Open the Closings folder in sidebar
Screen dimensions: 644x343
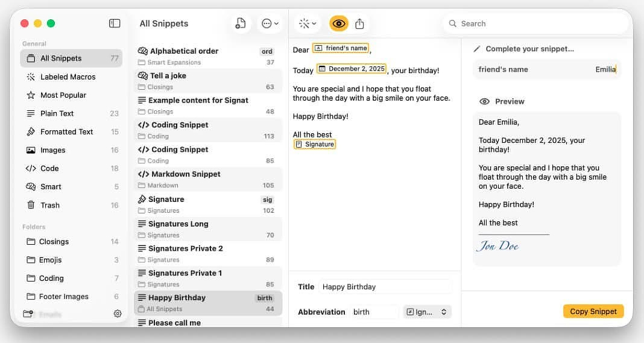click(54, 242)
